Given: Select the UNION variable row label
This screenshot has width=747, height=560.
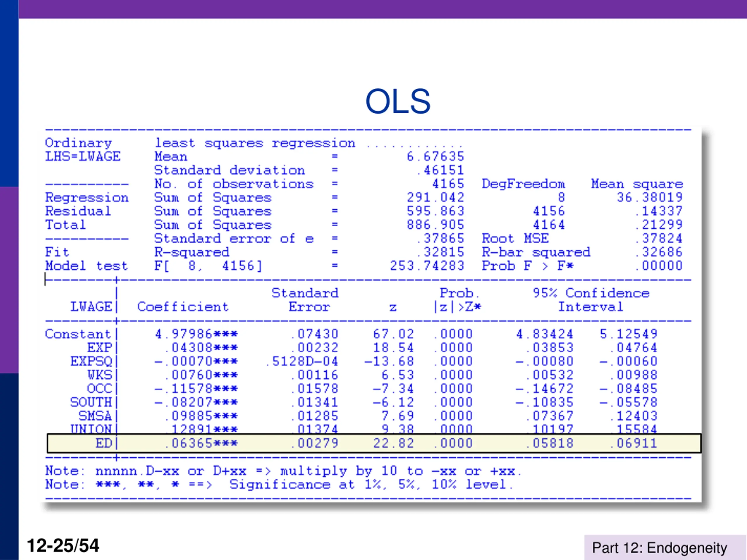Looking at the screenshot, I should (x=90, y=429).
